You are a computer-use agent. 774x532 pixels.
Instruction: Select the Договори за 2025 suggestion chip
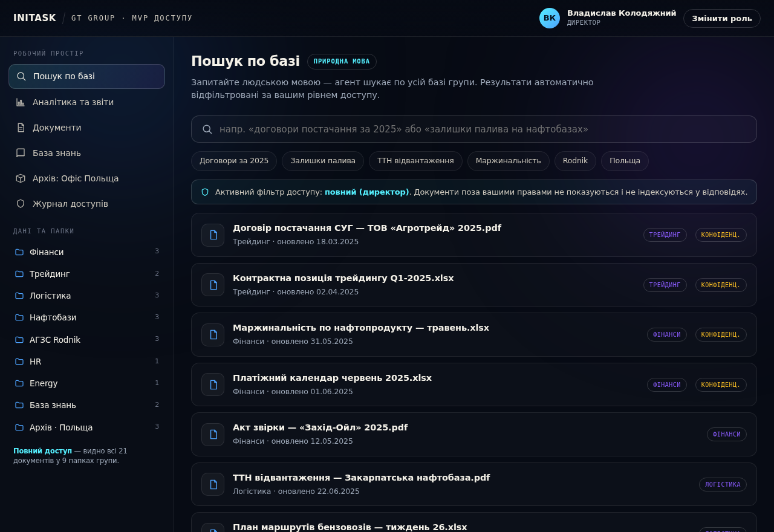click(234, 161)
